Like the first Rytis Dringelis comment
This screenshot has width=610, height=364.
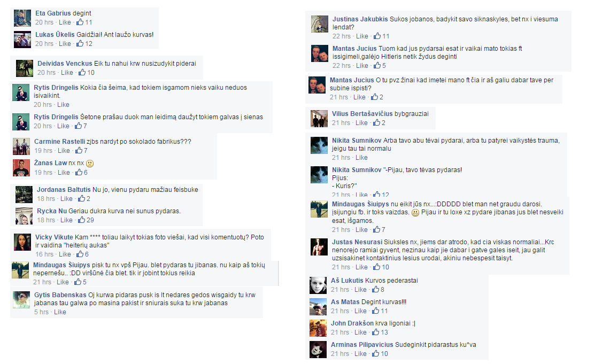point(63,105)
